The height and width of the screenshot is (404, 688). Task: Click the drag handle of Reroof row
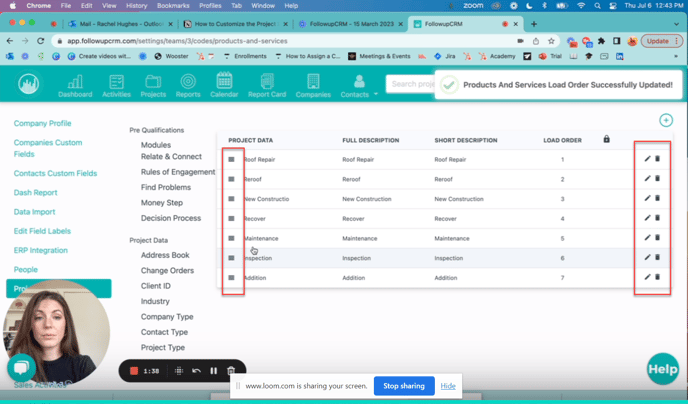coord(231,179)
